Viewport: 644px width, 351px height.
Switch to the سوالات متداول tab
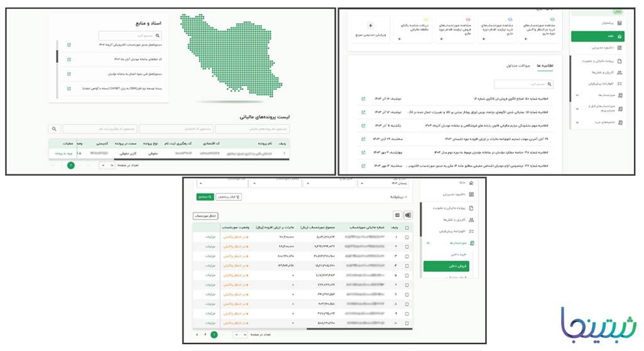point(518,66)
